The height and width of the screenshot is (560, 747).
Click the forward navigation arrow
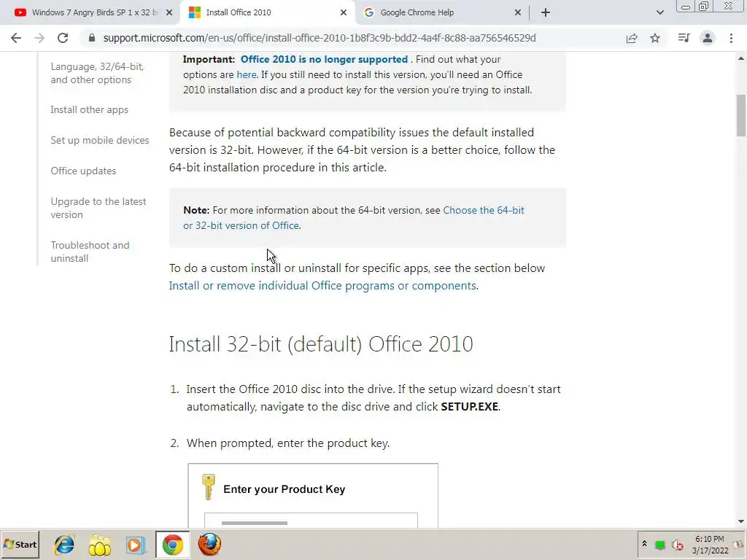[x=39, y=38]
